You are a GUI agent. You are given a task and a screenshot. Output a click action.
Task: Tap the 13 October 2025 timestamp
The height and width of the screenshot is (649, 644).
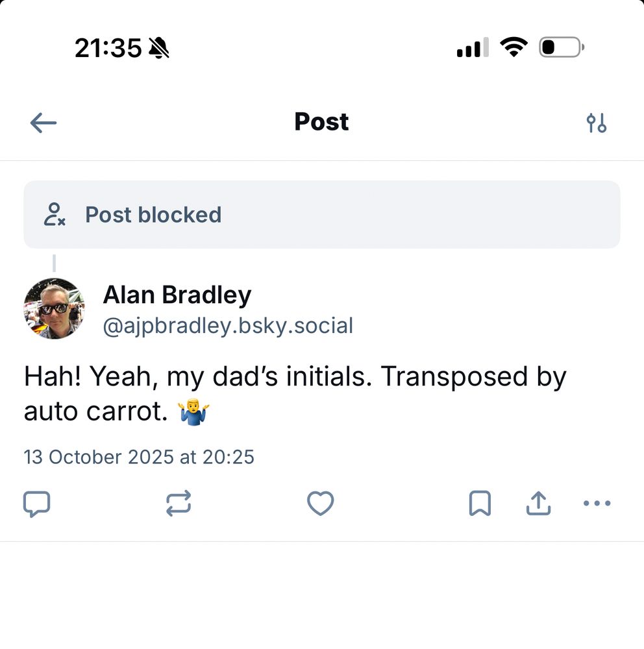[x=139, y=457]
